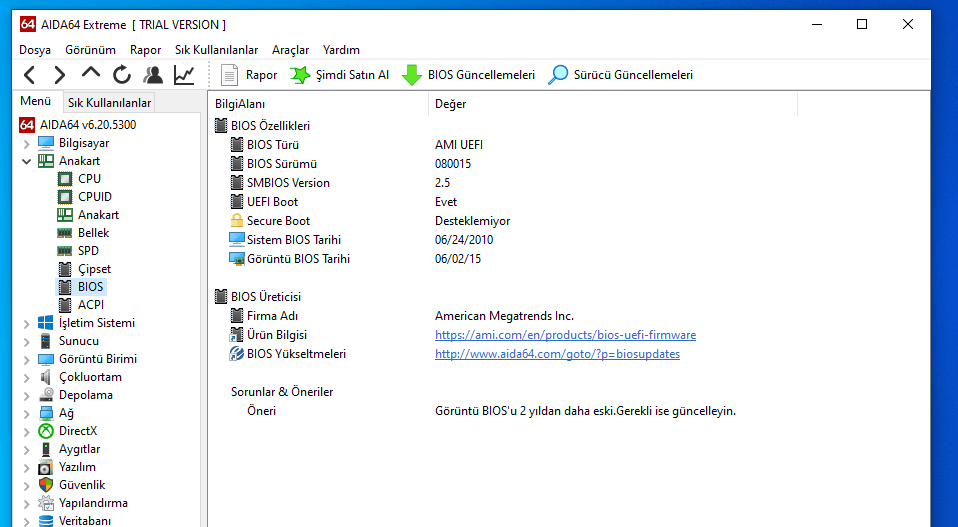Expand the Depolama node
Image resolution: width=958 pixels, height=527 pixels.
click(26, 396)
